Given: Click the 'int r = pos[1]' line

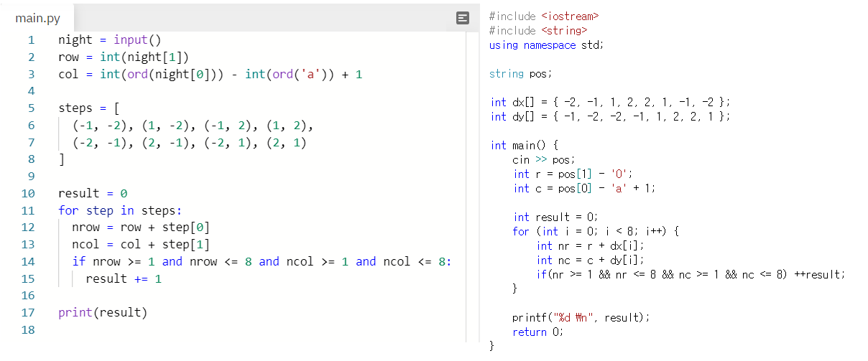Looking at the screenshot, I should tap(573, 174).
